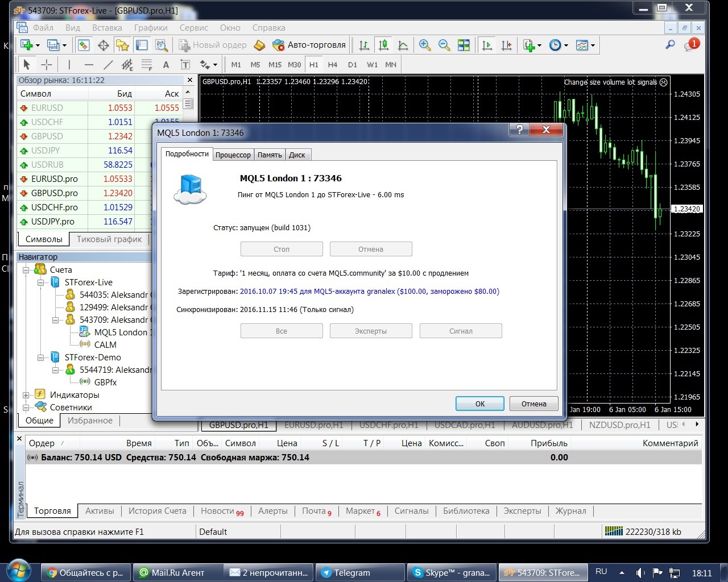Click the Все synchronization button

click(x=282, y=331)
